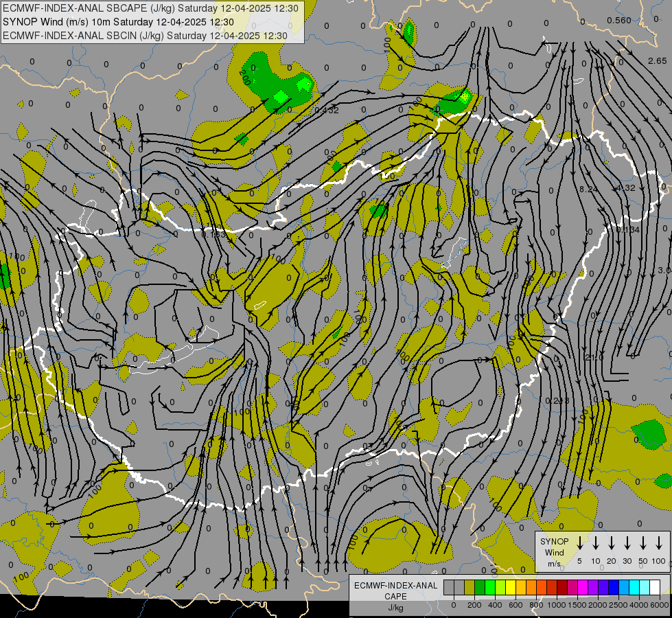Click the bright magenta swatch in the CAPE scale
Image resolution: width=672 pixels, height=618 pixels.
click(583, 588)
